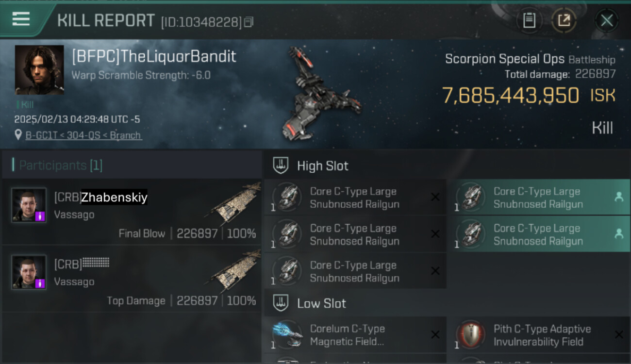
Task: Select Corelum C-Type Magnetic Field module
Action: [355, 335]
